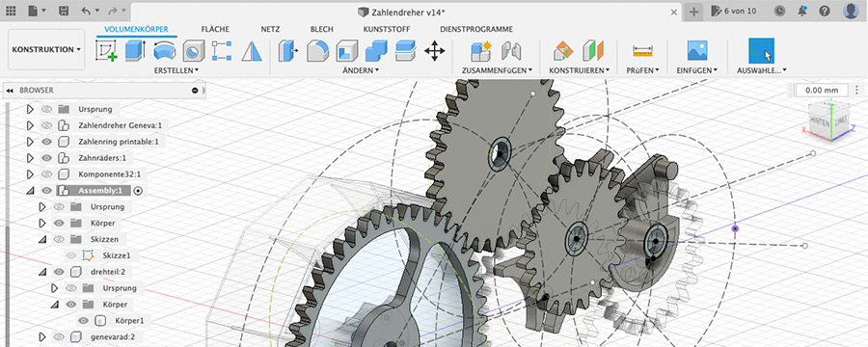Collapse the Assembly:1 tree node
Viewport: 868px width, 347px height.
[x=30, y=191]
